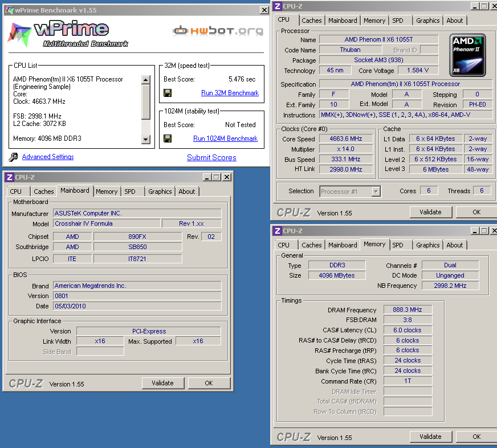Switch to Caches tab in Mainboard window

click(x=44, y=192)
